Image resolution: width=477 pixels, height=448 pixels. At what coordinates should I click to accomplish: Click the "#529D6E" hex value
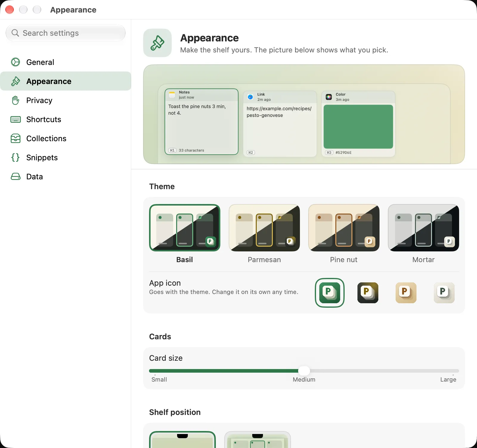pyautogui.click(x=343, y=153)
